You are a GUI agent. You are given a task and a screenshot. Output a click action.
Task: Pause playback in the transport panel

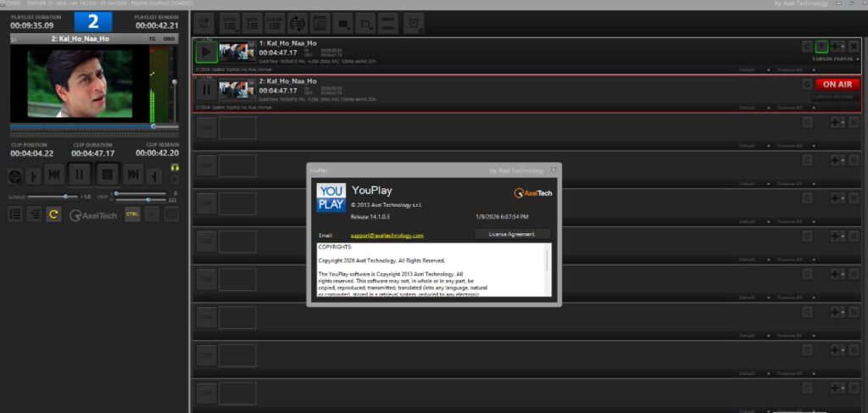click(x=79, y=175)
